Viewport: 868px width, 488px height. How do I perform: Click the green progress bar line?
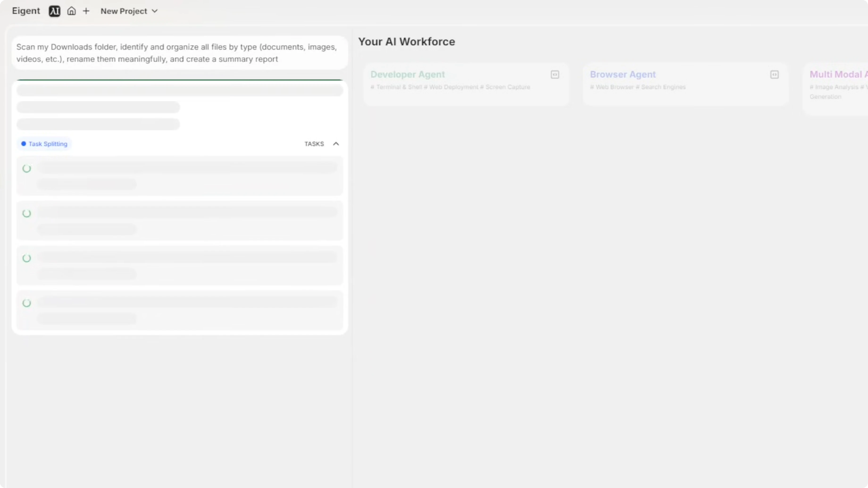tap(179, 80)
